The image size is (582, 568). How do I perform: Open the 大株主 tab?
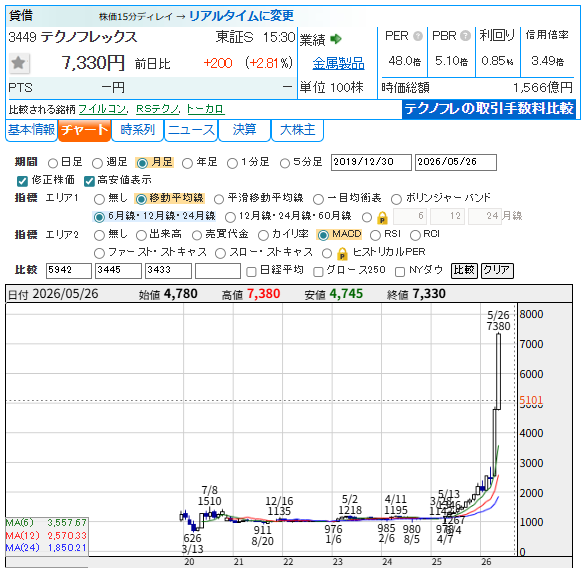[298, 130]
